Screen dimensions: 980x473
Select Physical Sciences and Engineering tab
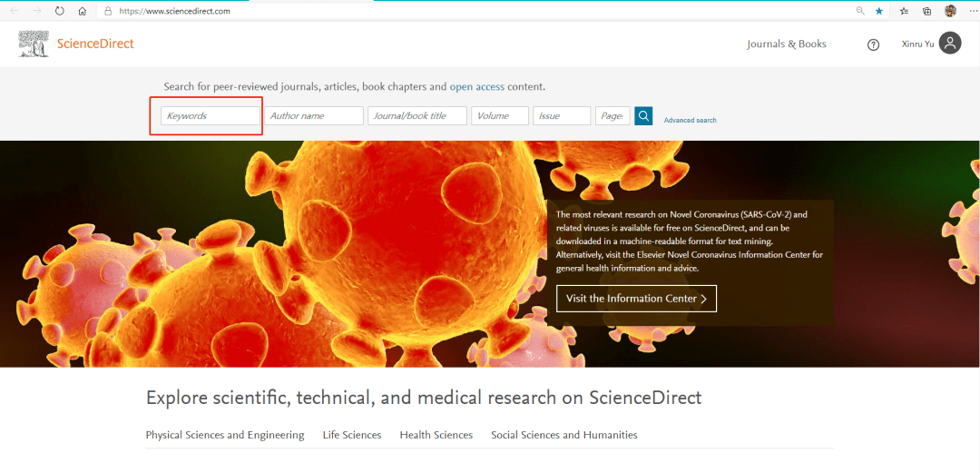[x=225, y=435]
